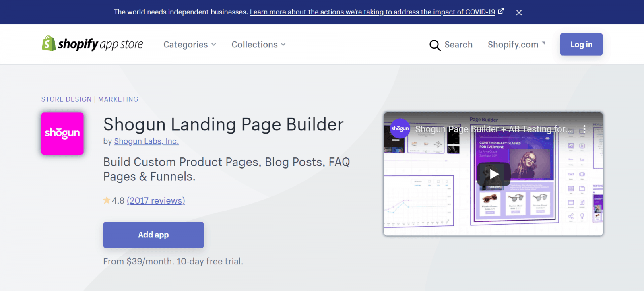
Task: Click the Shogun Landing Page Builder heading
Action: click(223, 124)
